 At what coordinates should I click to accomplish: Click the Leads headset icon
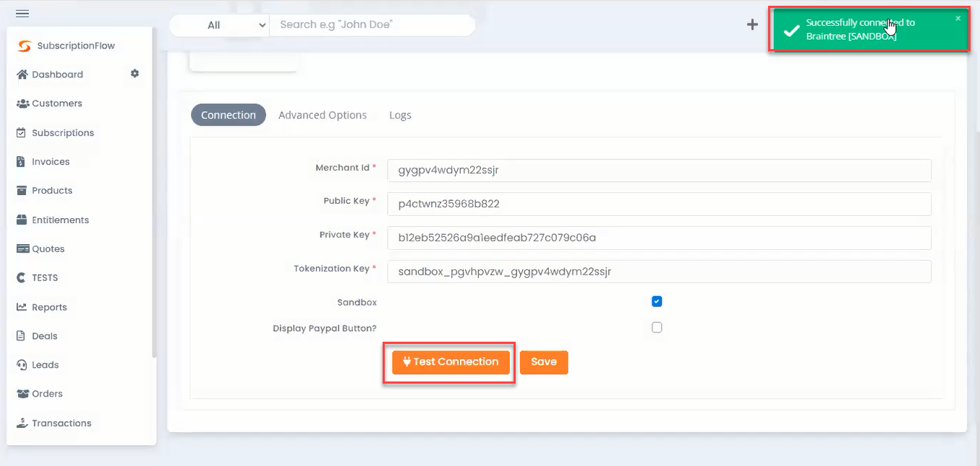click(22, 365)
